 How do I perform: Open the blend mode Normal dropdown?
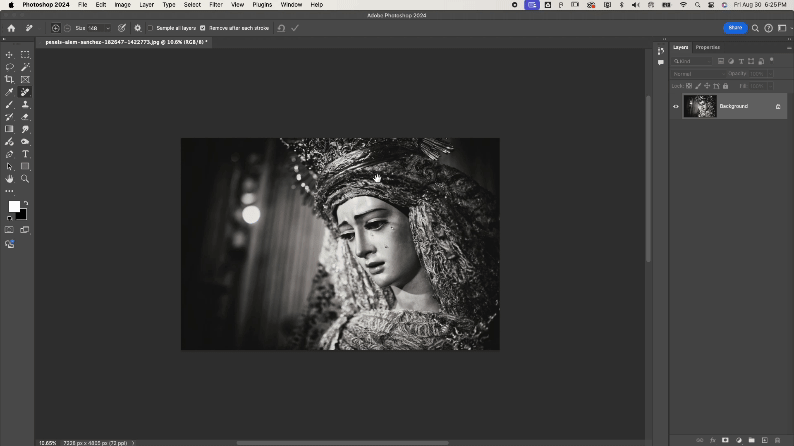(x=696, y=74)
